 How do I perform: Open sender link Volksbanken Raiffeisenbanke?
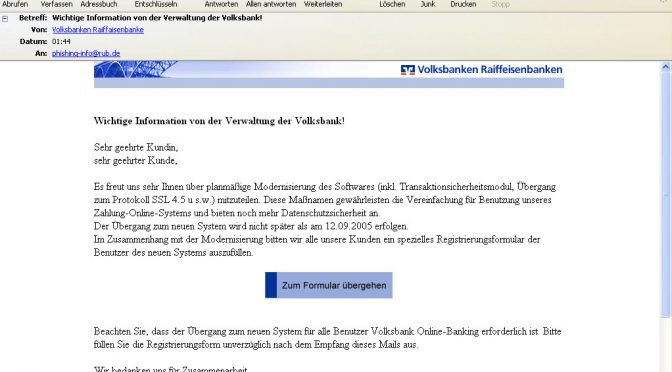[98, 30]
